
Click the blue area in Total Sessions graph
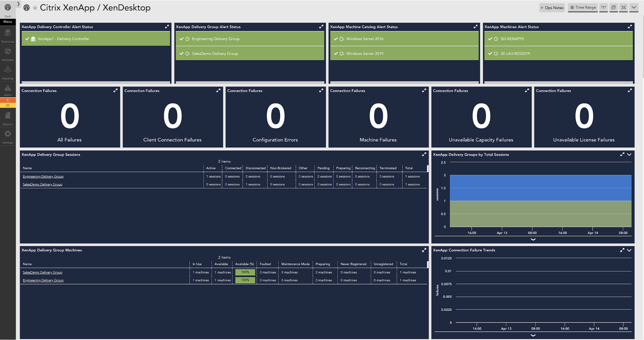coord(540,188)
